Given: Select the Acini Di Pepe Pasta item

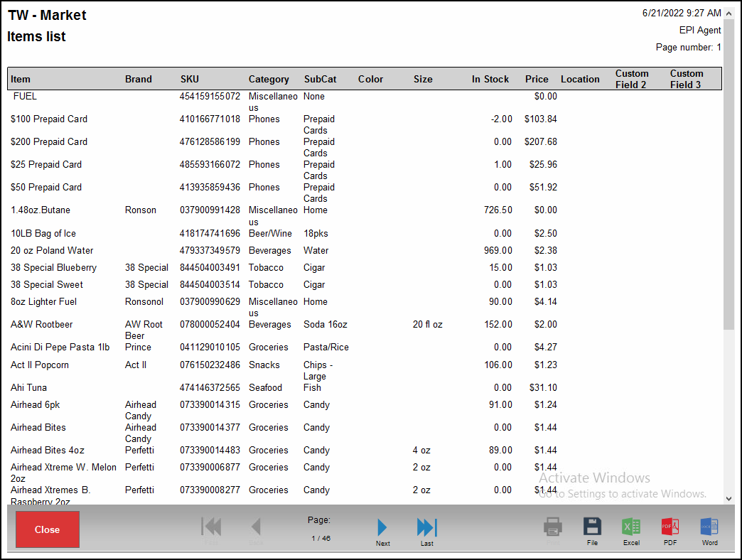Looking at the screenshot, I should [x=60, y=348].
